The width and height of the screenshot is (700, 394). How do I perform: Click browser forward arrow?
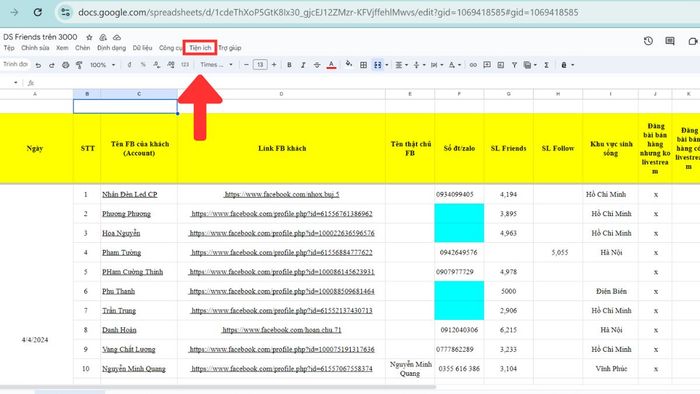14,12
